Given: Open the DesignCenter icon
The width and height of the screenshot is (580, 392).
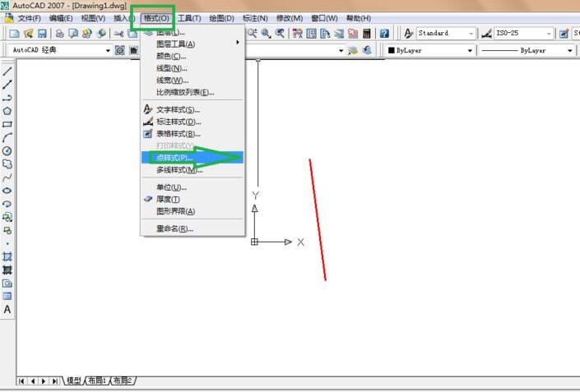Looking at the screenshot, I should tap(312, 34).
